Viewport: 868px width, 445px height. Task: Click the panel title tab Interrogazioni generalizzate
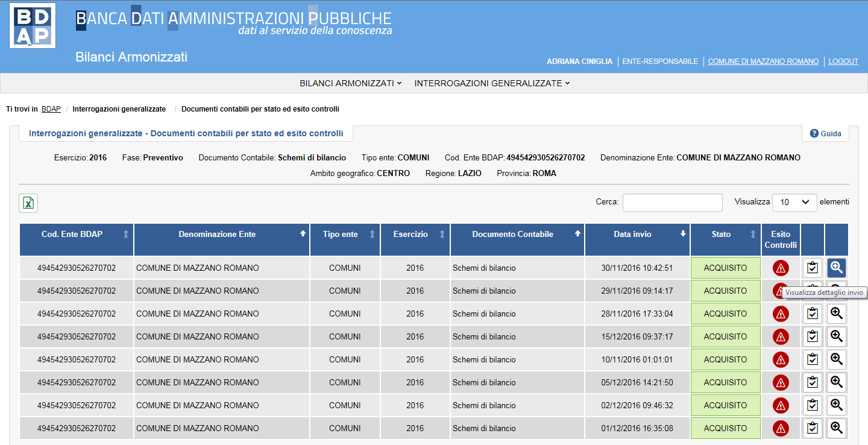(186, 133)
